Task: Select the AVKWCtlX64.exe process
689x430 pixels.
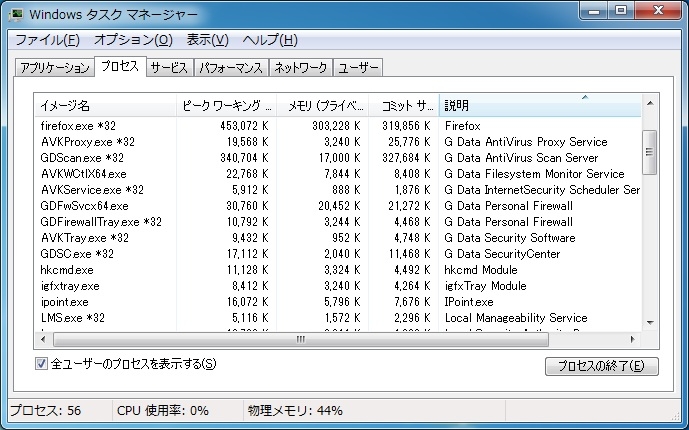Action: pos(337,174)
